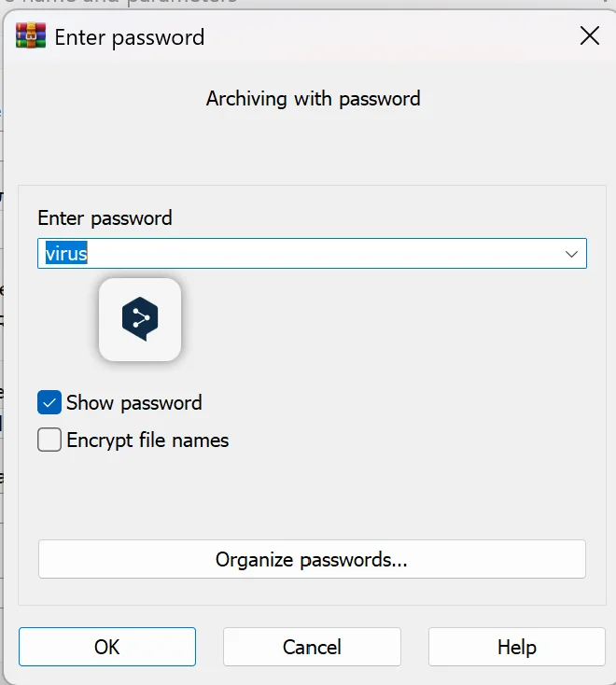Click empty space inside the password box
Viewport: 616px width, 685px height.
[323, 254]
